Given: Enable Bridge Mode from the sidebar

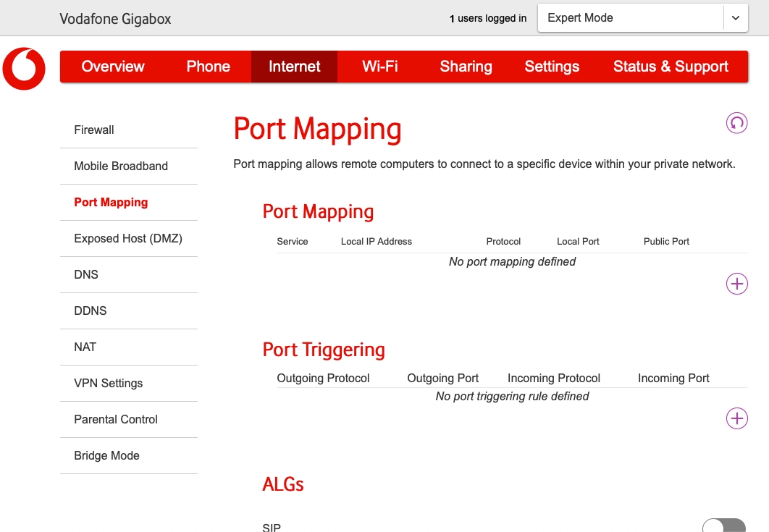Looking at the screenshot, I should 106,455.
